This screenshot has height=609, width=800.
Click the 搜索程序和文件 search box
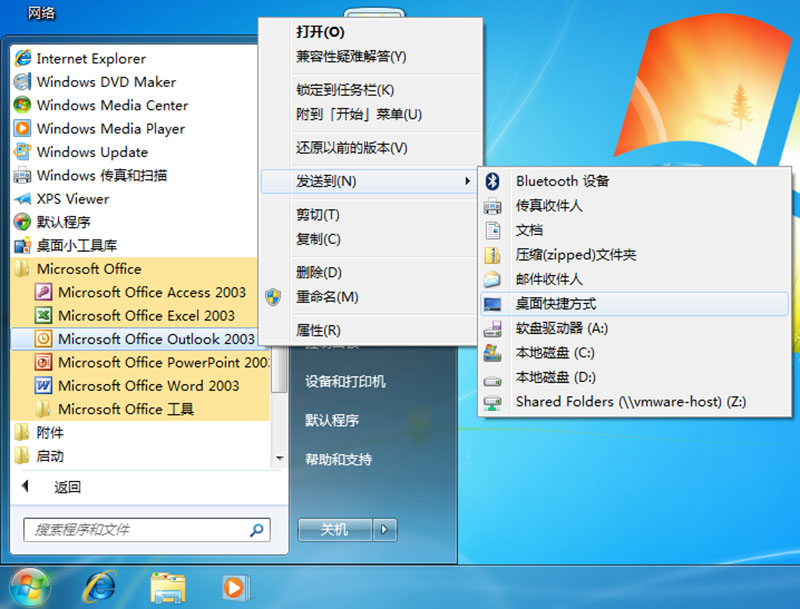click(147, 530)
